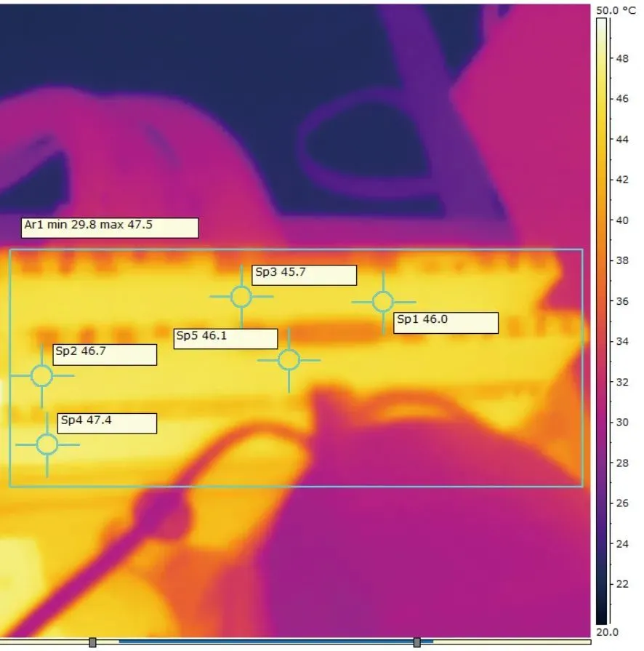The height and width of the screenshot is (651, 644).
Task: Click the Sp3 crosshair measurement marker
Action: click(x=241, y=297)
